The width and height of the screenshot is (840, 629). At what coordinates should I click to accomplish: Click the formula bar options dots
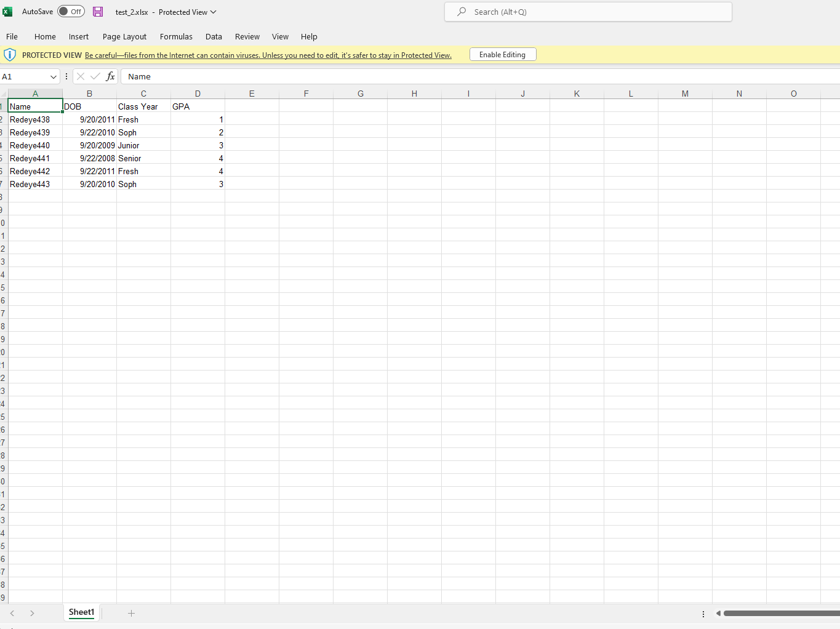[66, 76]
